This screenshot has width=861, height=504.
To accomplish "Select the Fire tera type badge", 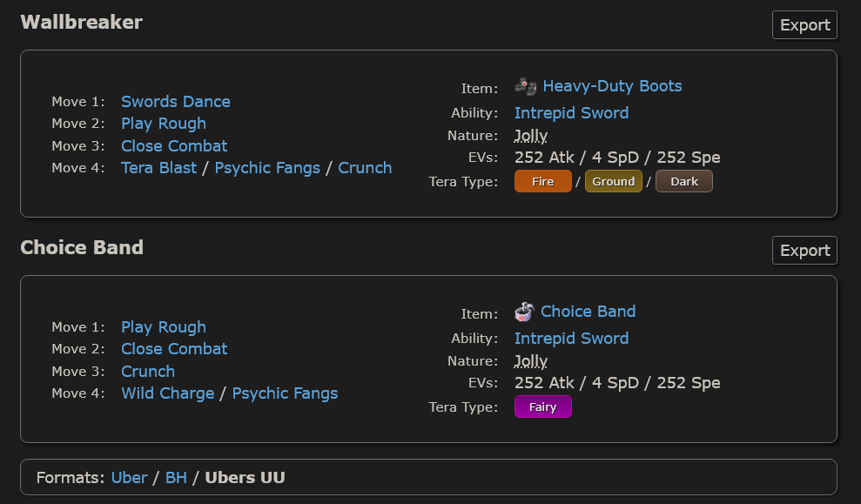I will pyautogui.click(x=543, y=182).
